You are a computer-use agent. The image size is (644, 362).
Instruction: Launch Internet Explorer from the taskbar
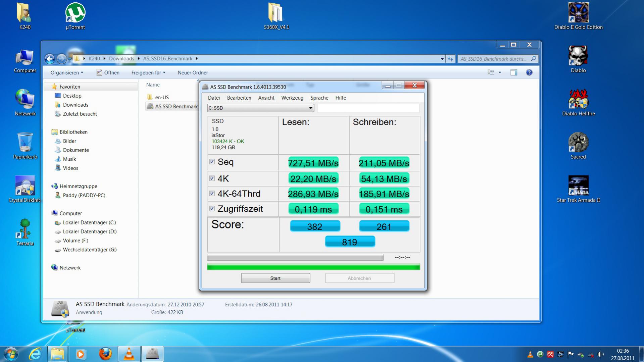(35, 354)
